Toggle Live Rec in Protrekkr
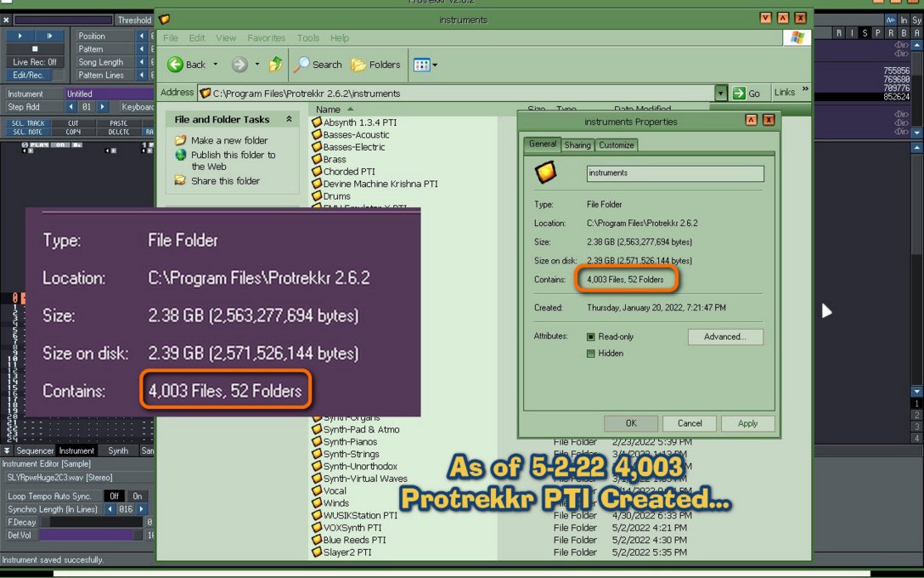 [35, 62]
